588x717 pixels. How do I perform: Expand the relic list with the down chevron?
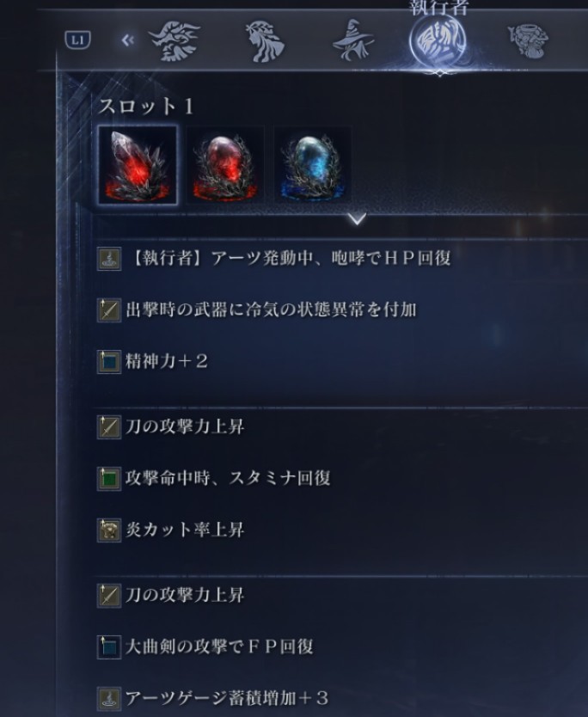point(357,218)
